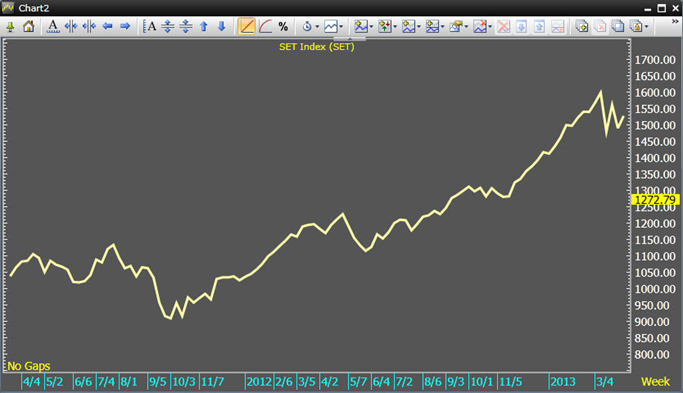Click the '2012' date axis marker
Screen dimensions: 683x393
[259, 382]
